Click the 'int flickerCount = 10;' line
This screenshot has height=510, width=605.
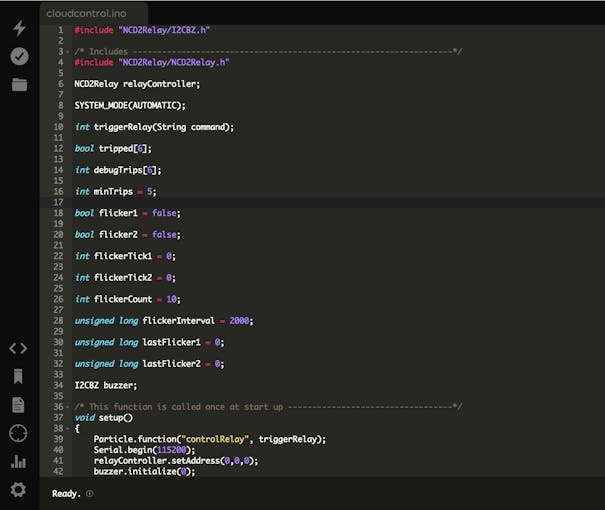pos(127,299)
